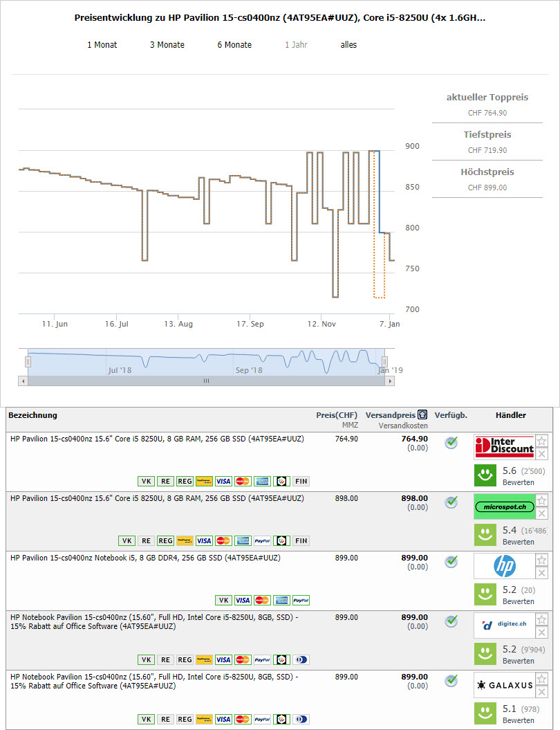Open the HP store logo
Image resolution: width=560 pixels, height=730 pixels.
(x=504, y=567)
